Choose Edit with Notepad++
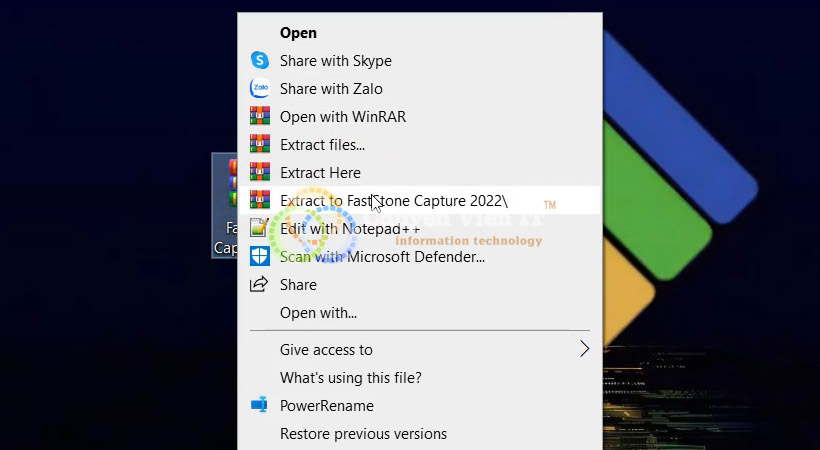 420,229
